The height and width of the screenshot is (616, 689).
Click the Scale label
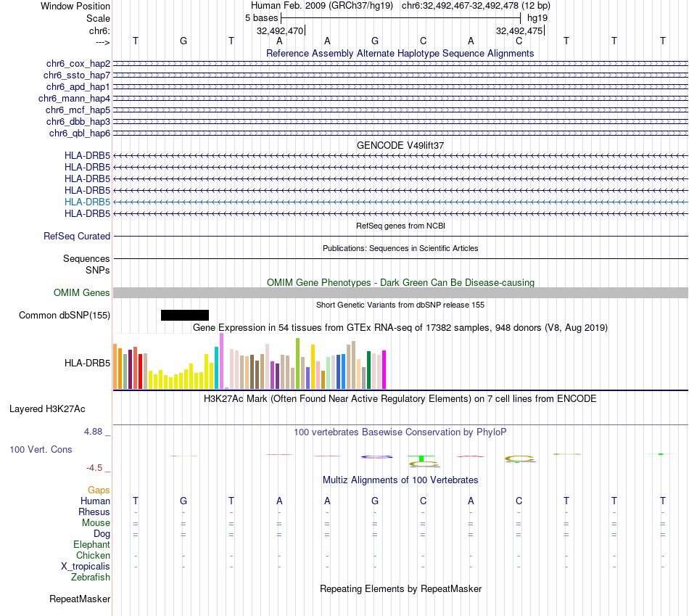pyautogui.click(x=98, y=18)
